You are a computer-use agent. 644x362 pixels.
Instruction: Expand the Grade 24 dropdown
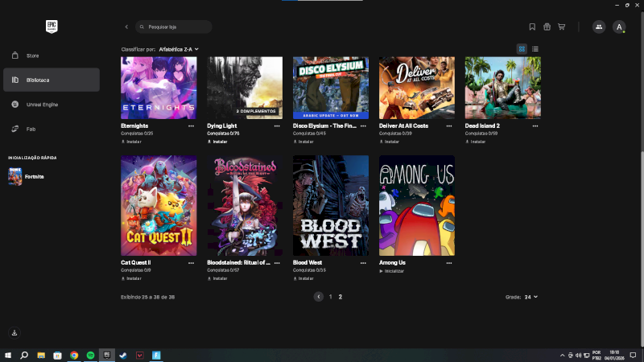click(530, 297)
